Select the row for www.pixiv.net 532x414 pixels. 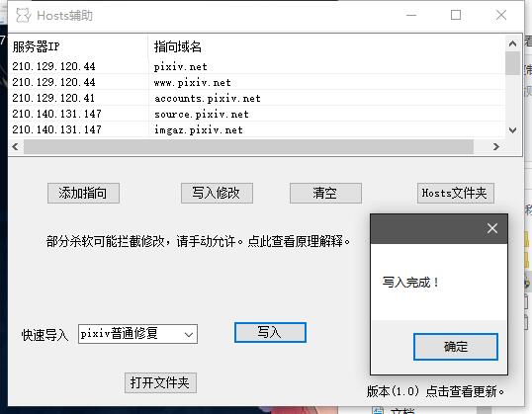tap(257, 82)
